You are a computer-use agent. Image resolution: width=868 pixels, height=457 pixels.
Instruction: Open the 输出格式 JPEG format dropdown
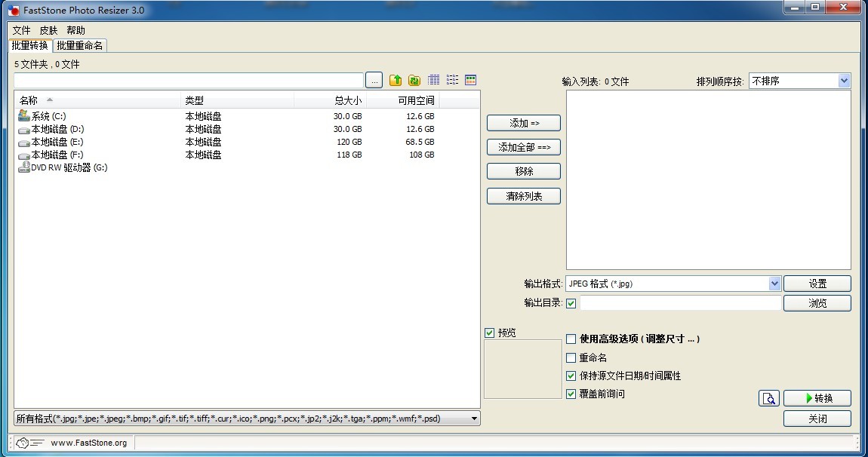coord(774,284)
